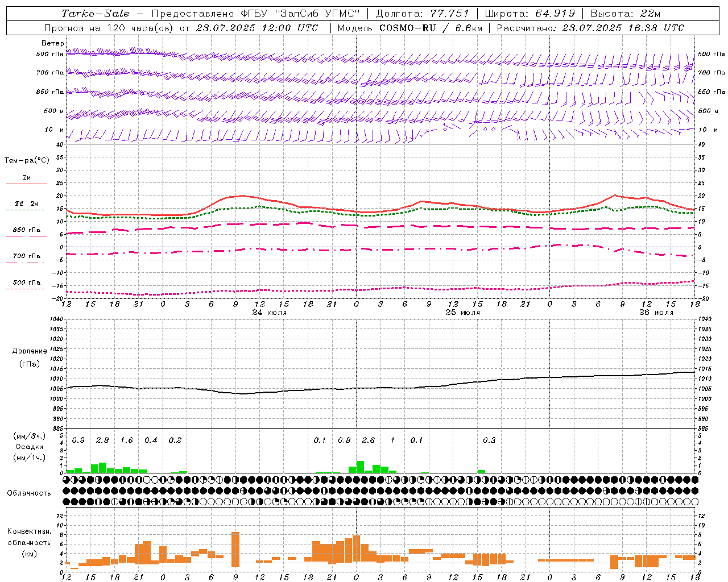
Task: Click the 'Давление' pressure panel label
Action: click(30, 351)
